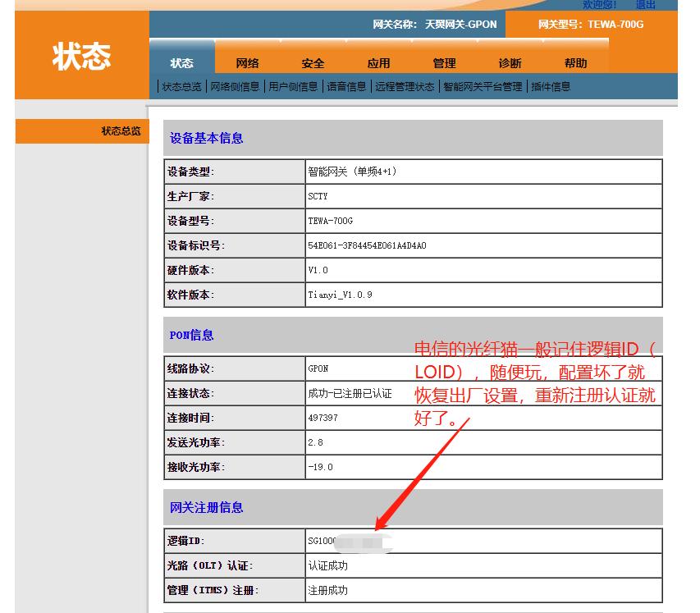Click the 设备标识号 value cell
700x613 pixels.
coord(369,245)
